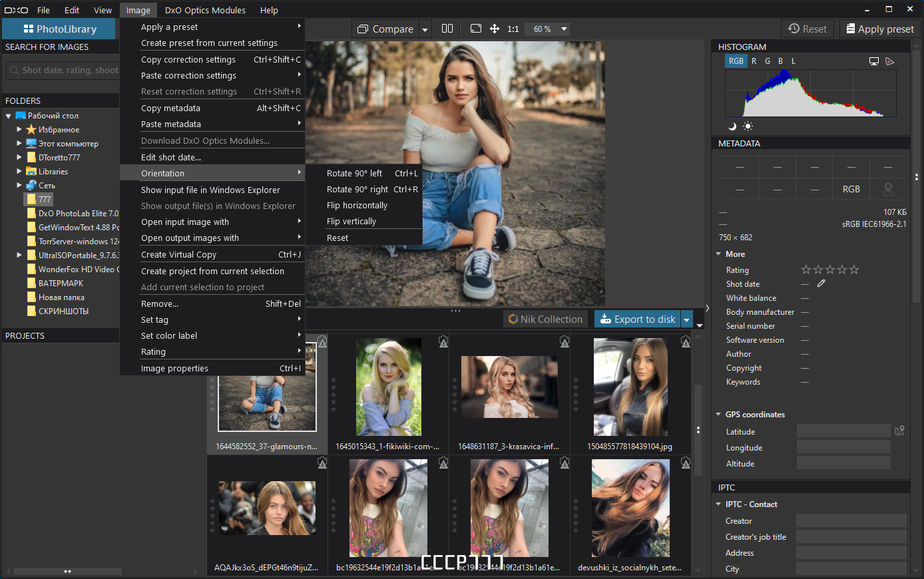
Task: Click Create Virtual Copy menu entry
Action: point(212,254)
